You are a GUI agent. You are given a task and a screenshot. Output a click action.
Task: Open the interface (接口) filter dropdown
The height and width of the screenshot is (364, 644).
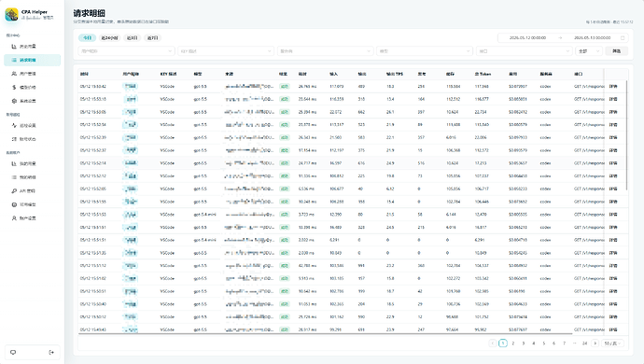(x=525, y=51)
